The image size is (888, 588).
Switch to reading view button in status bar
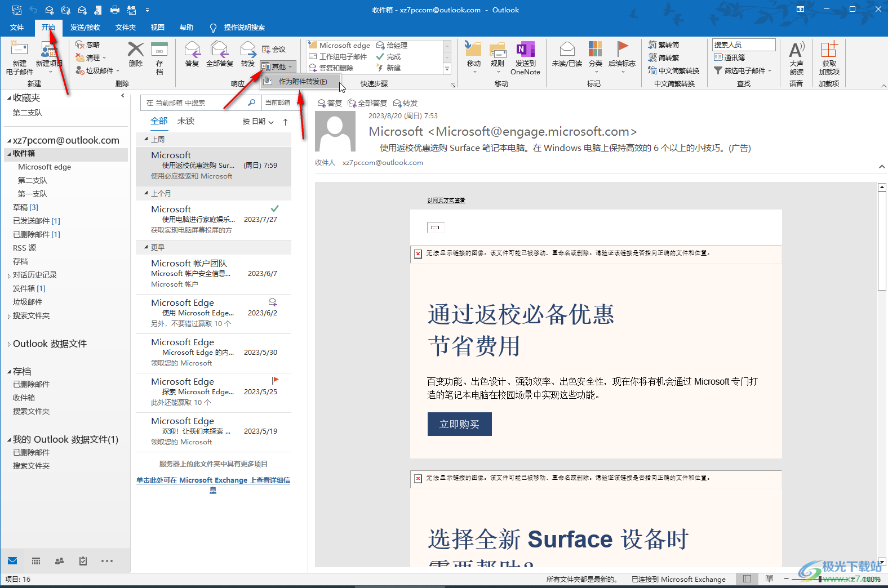click(x=770, y=578)
